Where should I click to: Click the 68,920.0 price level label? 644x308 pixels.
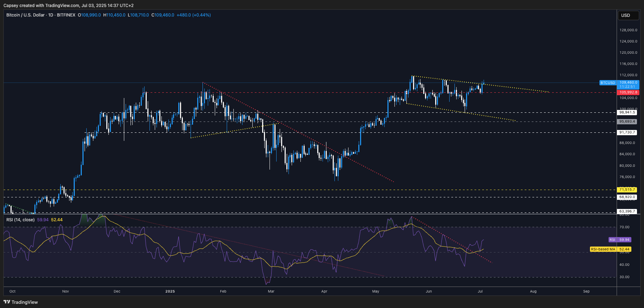pyautogui.click(x=627, y=197)
